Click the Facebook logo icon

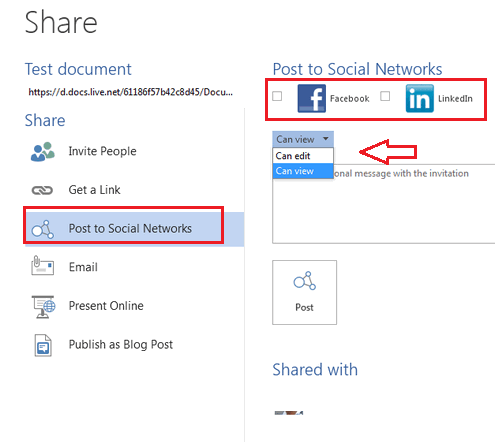[311, 98]
